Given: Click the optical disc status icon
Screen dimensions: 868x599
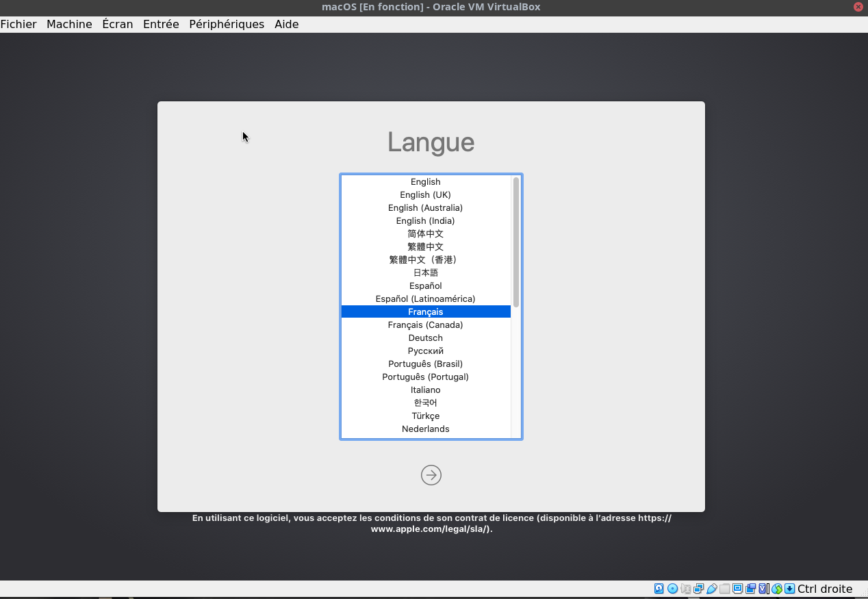Looking at the screenshot, I should click(x=672, y=589).
